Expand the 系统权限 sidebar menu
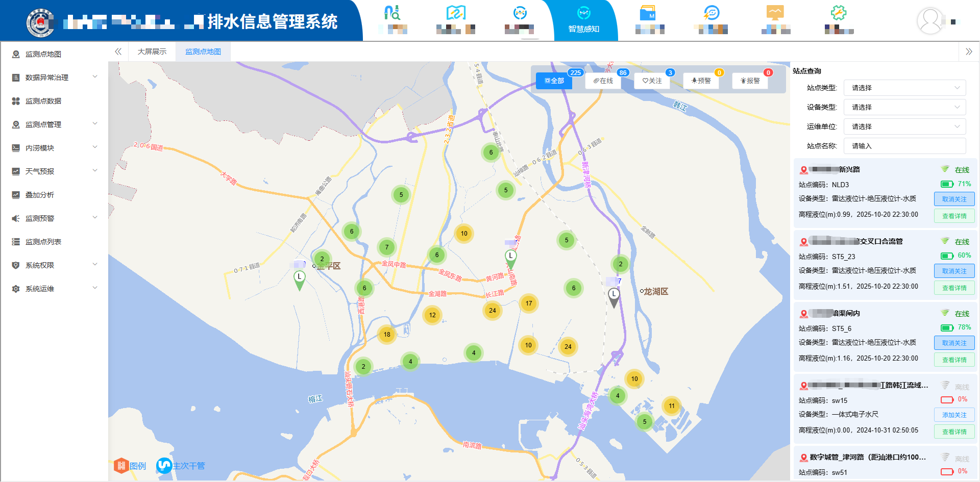Screen dimensions: 980x482 tap(54, 265)
